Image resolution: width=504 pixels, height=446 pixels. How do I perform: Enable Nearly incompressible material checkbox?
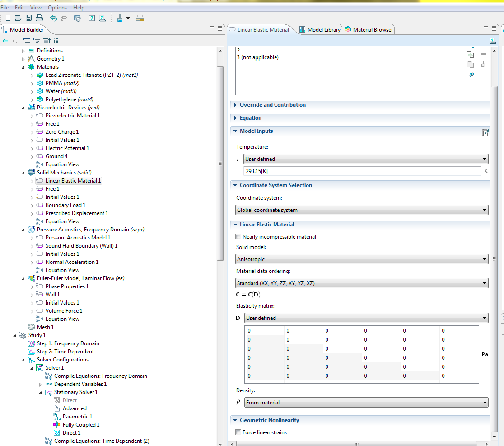(x=238, y=237)
